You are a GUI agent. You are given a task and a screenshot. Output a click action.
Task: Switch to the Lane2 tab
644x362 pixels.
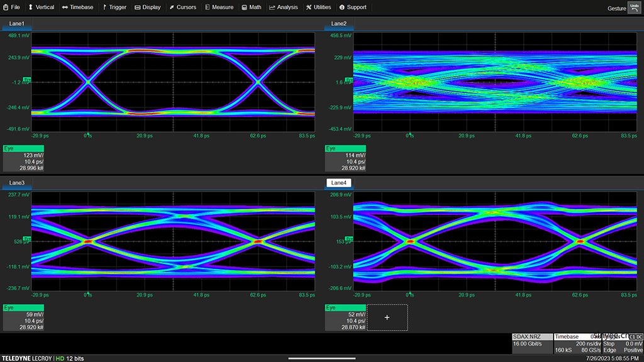point(338,24)
